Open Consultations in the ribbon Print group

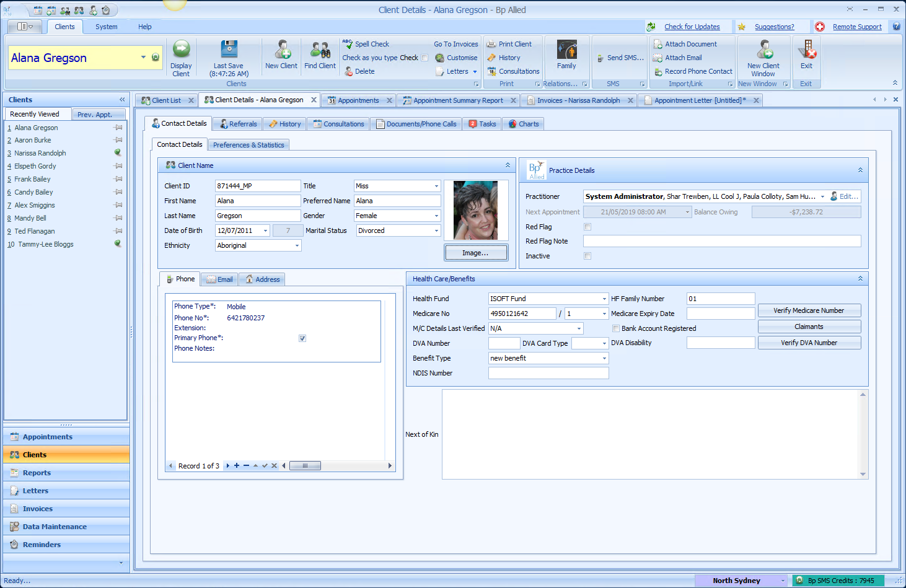pos(513,71)
